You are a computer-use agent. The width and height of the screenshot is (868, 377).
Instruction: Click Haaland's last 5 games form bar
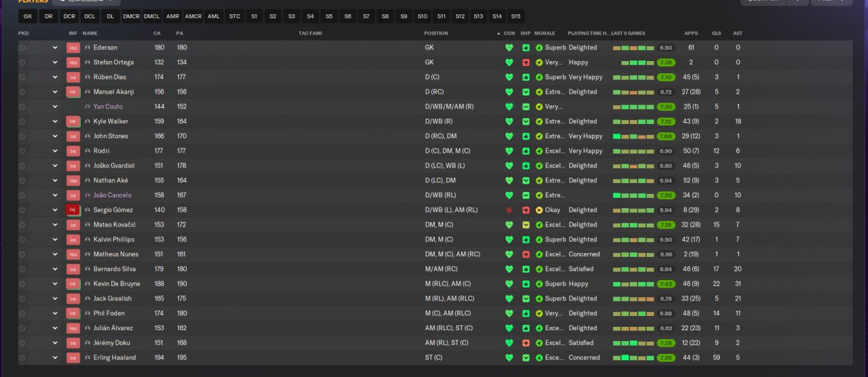(x=633, y=358)
